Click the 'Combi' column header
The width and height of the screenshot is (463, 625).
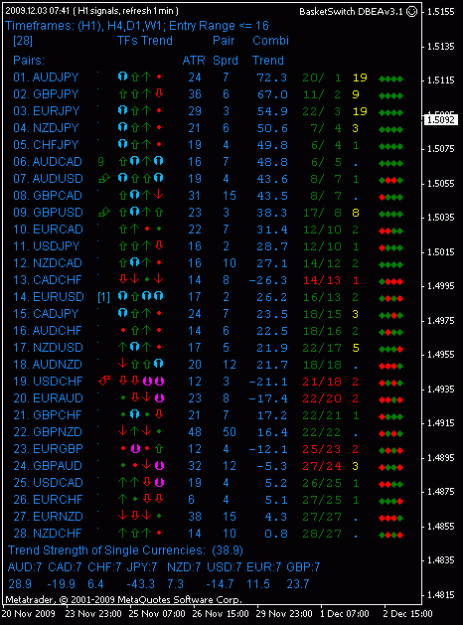click(271, 41)
